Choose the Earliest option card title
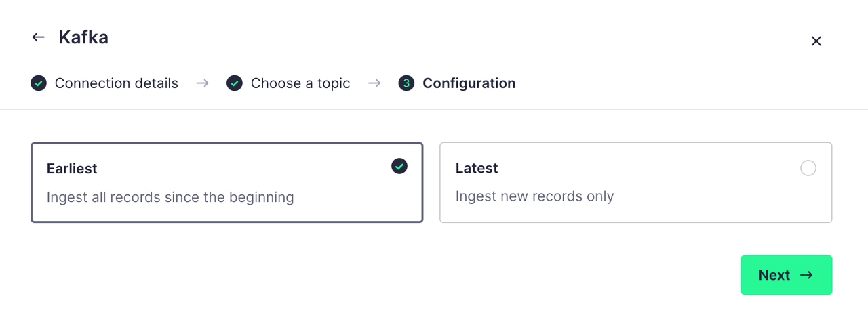The image size is (868, 332). pyautogui.click(x=72, y=168)
